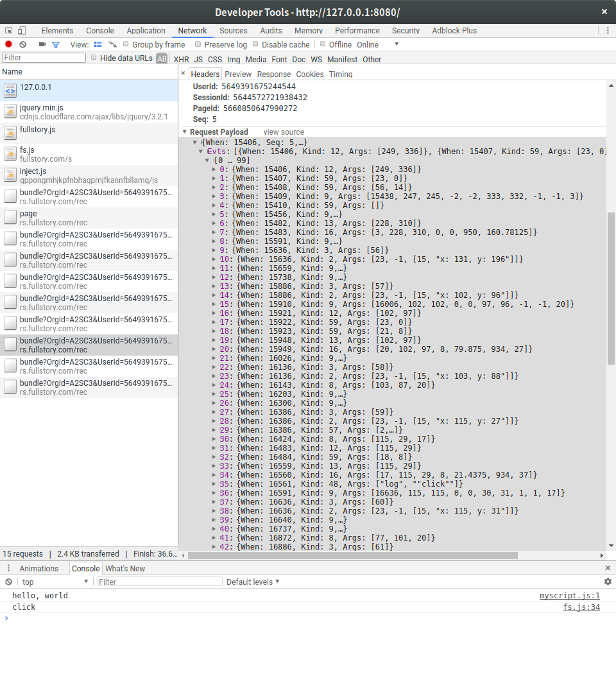Click the vertical scrollbar thumb in headers pane

click(611, 288)
